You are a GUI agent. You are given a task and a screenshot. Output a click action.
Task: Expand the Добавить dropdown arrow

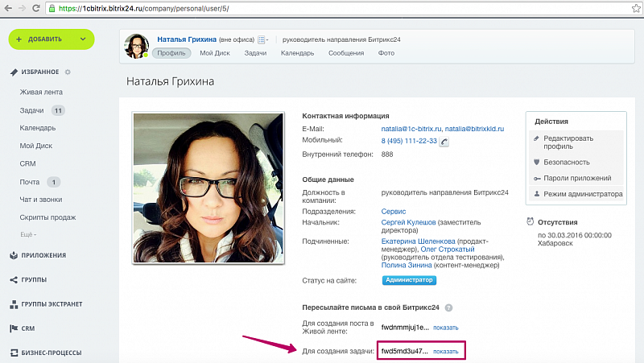(x=83, y=39)
